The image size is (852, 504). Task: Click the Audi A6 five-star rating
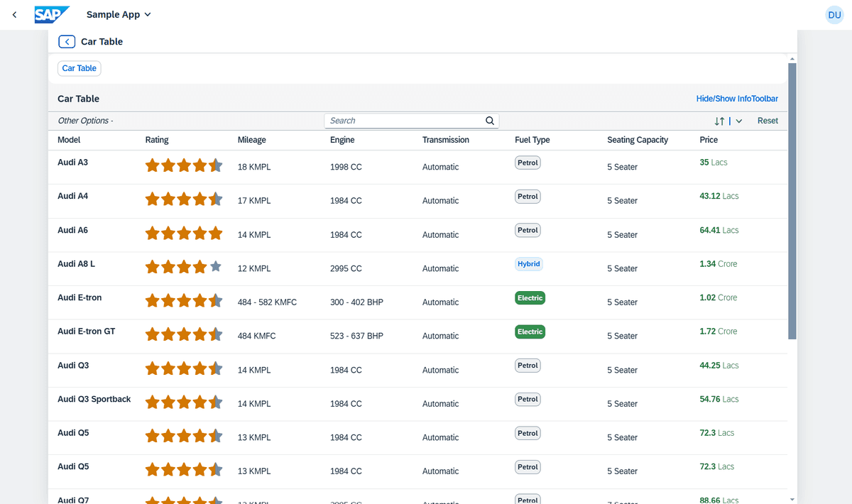[x=184, y=233]
